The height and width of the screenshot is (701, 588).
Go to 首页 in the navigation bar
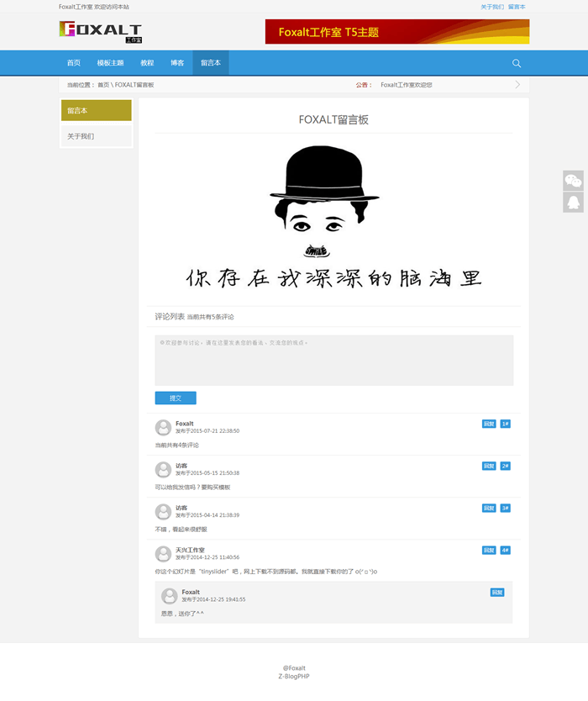pyautogui.click(x=74, y=62)
